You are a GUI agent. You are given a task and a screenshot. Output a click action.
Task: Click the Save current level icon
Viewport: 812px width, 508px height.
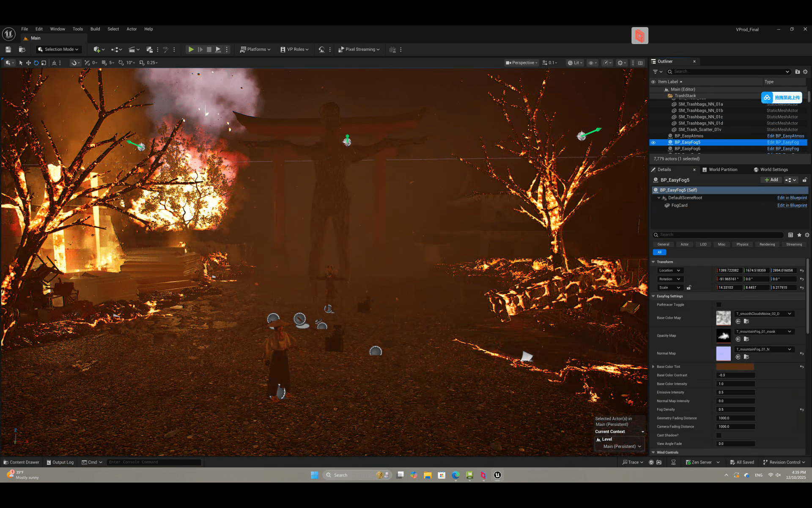click(8, 50)
